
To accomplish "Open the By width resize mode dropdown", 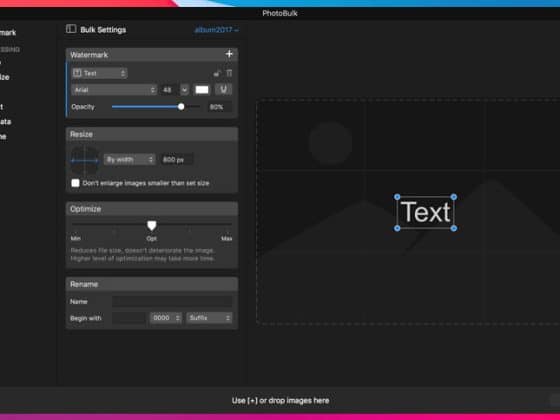I will point(129,160).
